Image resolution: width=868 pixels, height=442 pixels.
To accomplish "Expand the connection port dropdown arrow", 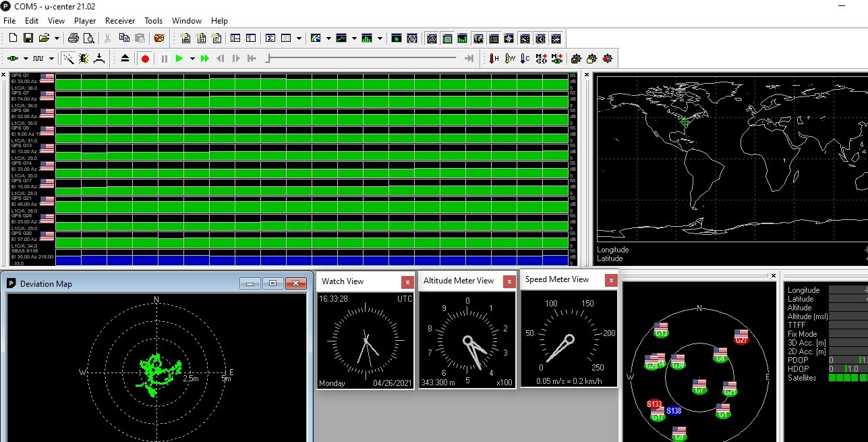I will click(27, 59).
